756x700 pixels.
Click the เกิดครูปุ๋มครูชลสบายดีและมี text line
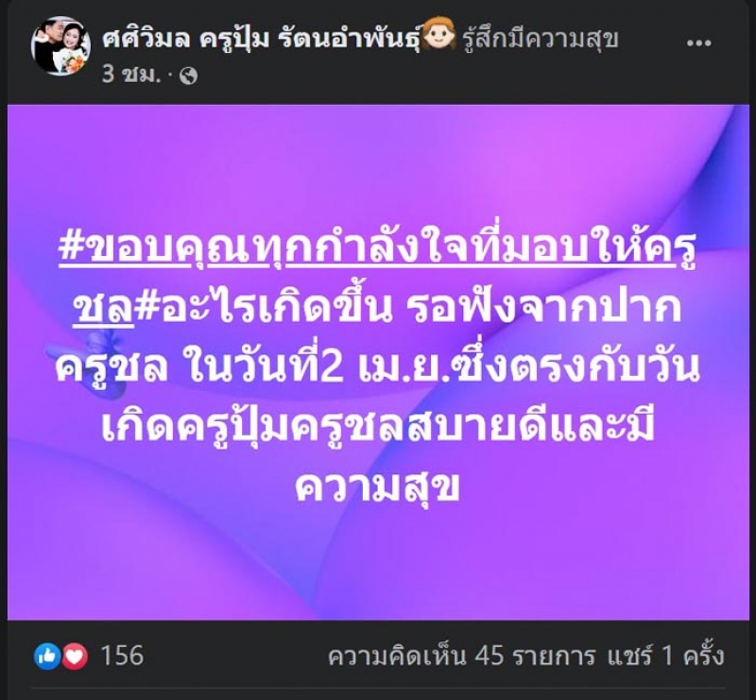(x=377, y=428)
